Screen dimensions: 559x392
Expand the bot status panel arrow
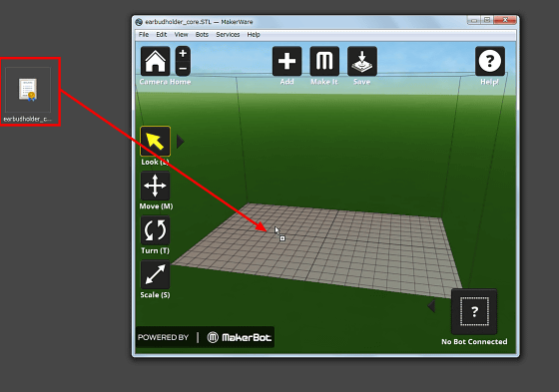point(431,306)
